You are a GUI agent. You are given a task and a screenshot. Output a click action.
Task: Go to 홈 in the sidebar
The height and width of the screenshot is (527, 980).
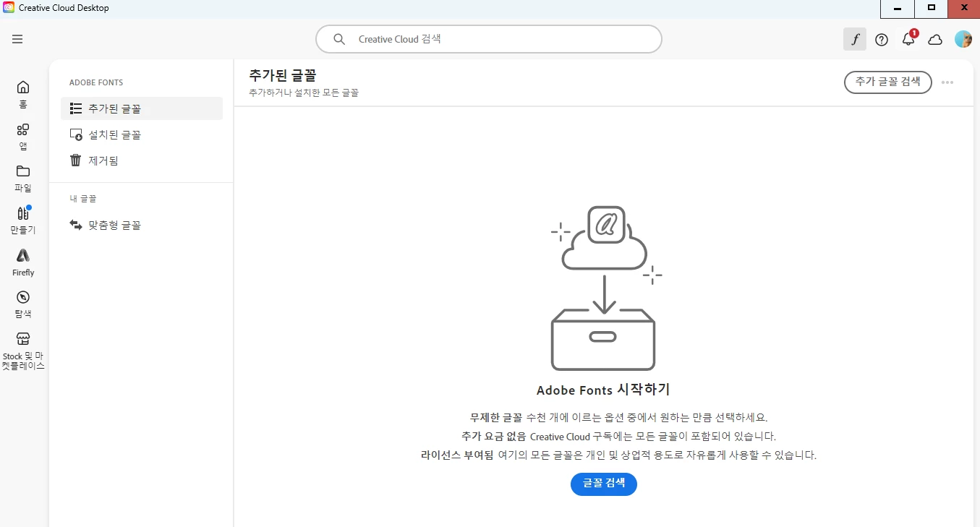coord(23,94)
